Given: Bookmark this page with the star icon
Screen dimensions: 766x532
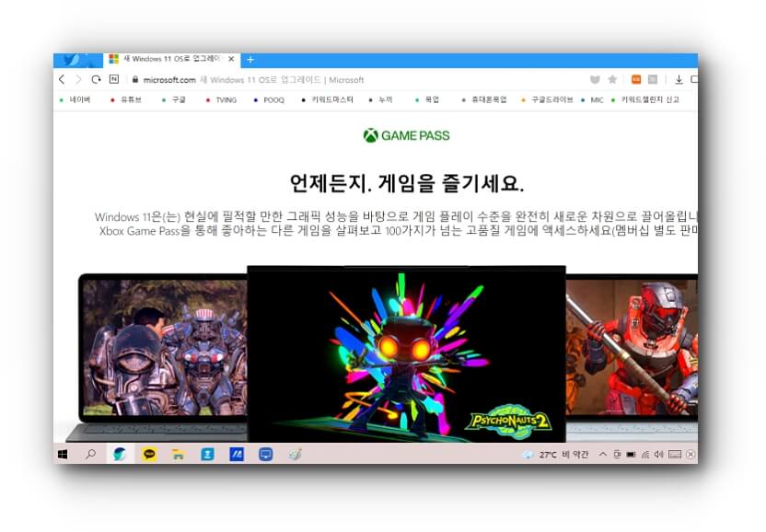Looking at the screenshot, I should tap(612, 79).
